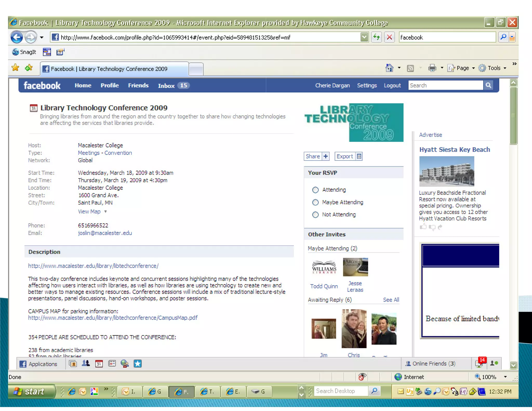Go back with the browser Back arrow
The width and height of the screenshot is (532, 411).
pos(17,37)
